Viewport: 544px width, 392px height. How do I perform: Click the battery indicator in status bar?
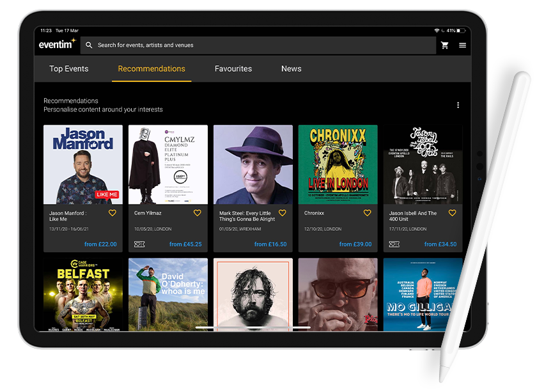point(460,31)
